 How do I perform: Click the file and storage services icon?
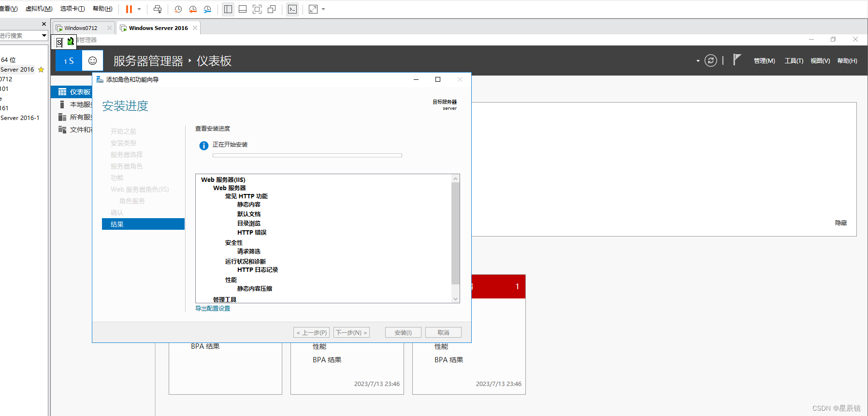click(x=62, y=130)
